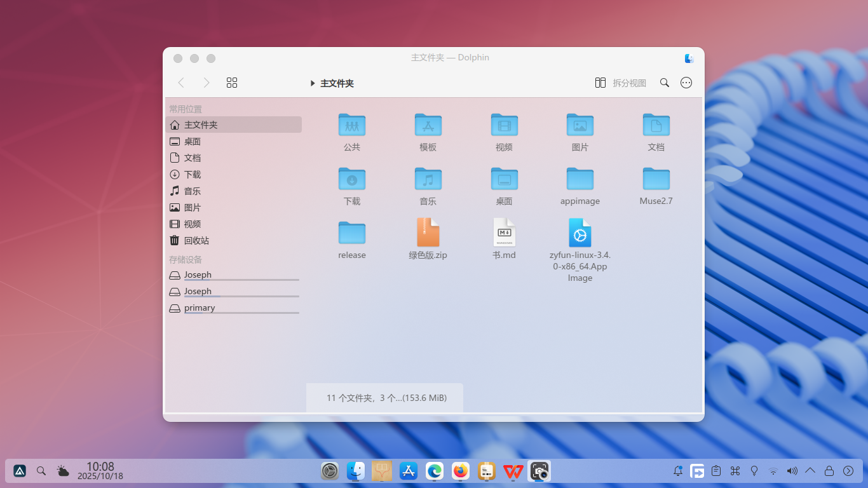Select the 视频 folder in file view

click(x=505, y=125)
